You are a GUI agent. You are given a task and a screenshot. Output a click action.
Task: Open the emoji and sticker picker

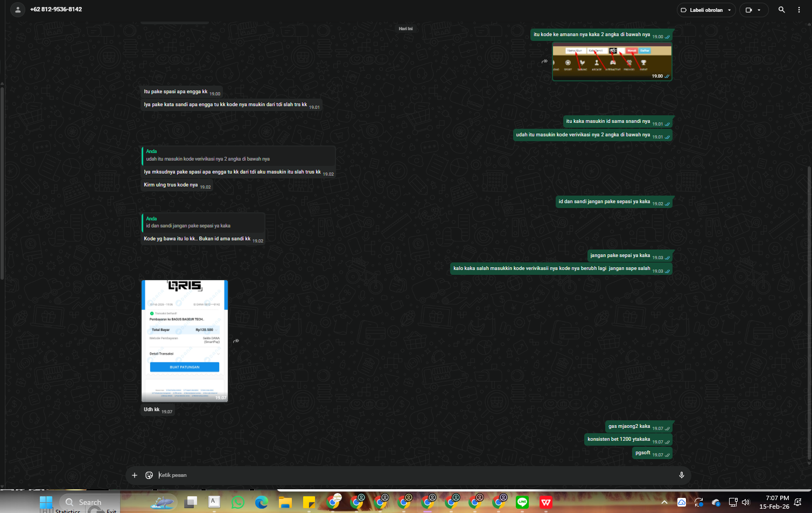(x=149, y=475)
